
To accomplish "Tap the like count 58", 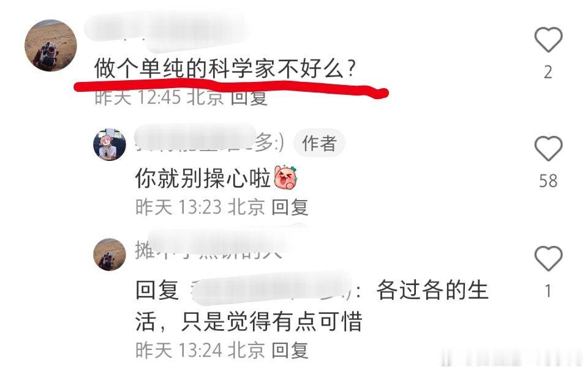I will click(x=548, y=181).
